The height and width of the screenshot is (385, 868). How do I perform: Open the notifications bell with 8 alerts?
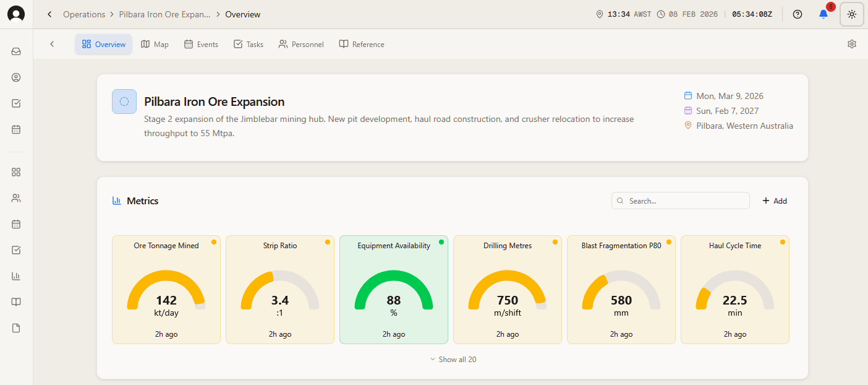[x=823, y=14]
